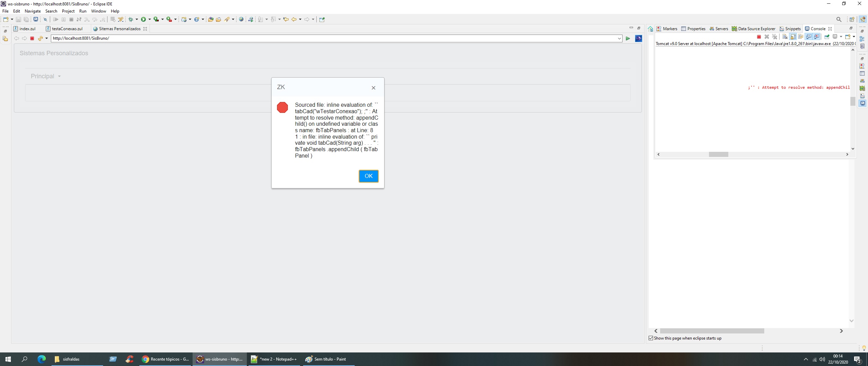The height and width of the screenshot is (366, 868).
Task: Switch to the testaConexao.zul editor tab
Action: click(67, 29)
